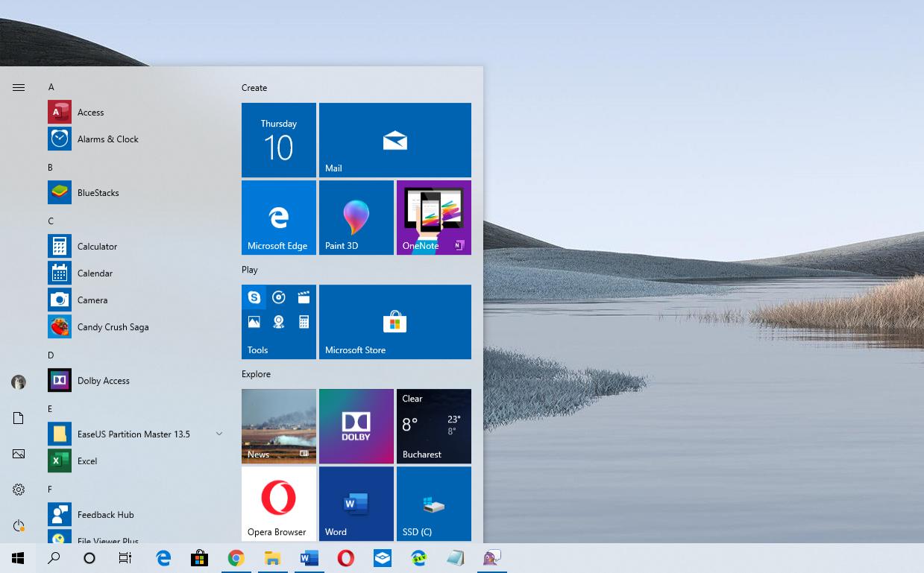Open Calendar in the C section list
Image resolution: width=924 pixels, height=573 pixels.
137,273
